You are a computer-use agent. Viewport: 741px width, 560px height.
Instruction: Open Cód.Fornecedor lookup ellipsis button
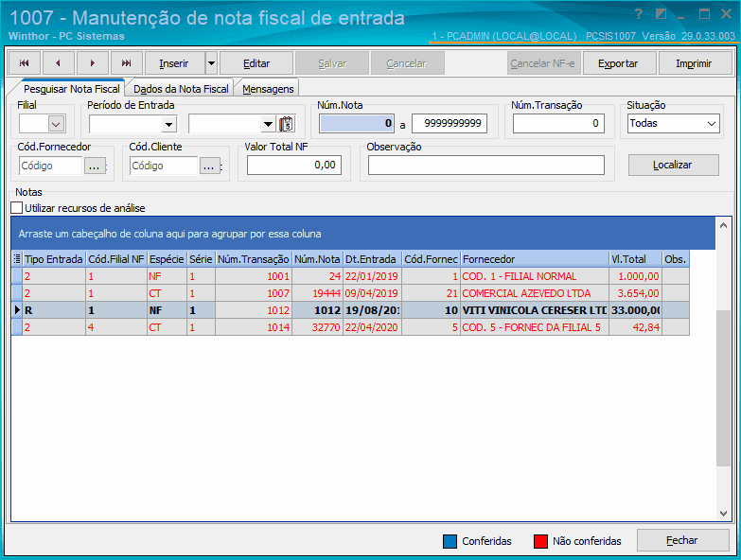(95, 166)
